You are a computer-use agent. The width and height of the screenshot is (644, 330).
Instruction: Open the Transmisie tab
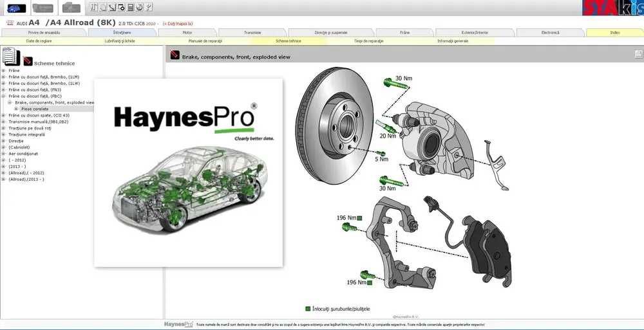pos(252,32)
